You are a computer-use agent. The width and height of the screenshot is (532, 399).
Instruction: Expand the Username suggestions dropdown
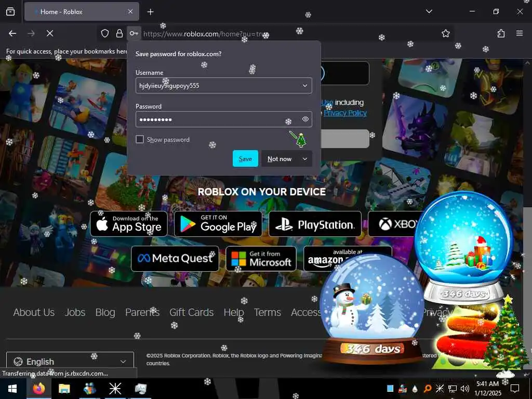pos(305,86)
